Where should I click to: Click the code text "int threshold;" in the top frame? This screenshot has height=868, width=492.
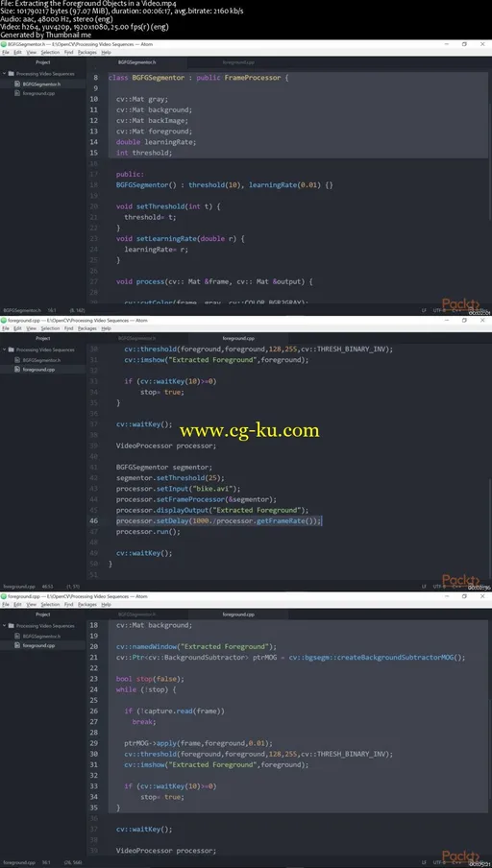pos(144,153)
